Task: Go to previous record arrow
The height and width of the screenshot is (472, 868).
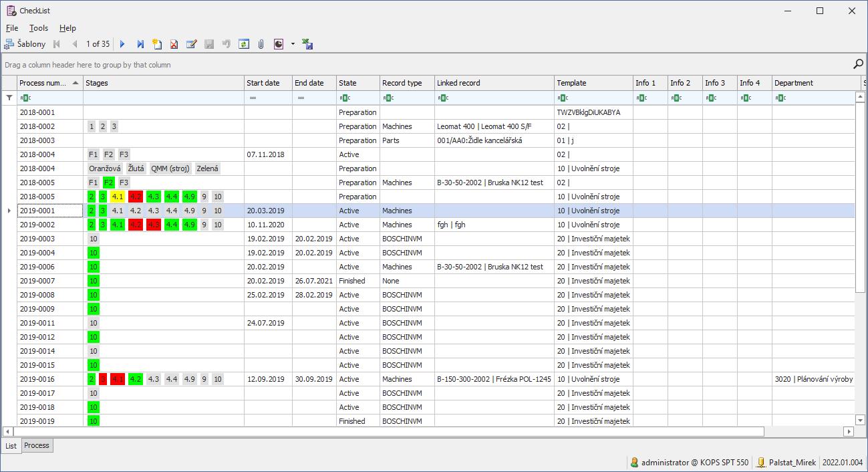Action: [74, 44]
